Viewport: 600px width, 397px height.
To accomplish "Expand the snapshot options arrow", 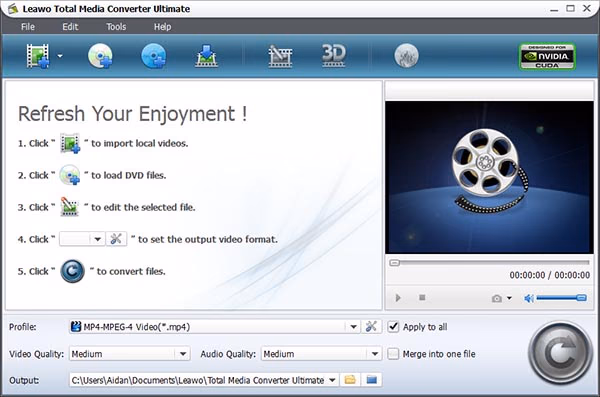I will [x=509, y=298].
